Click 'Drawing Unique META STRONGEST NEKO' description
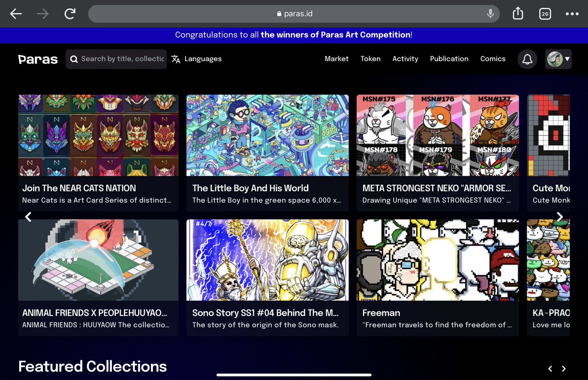 437,200
